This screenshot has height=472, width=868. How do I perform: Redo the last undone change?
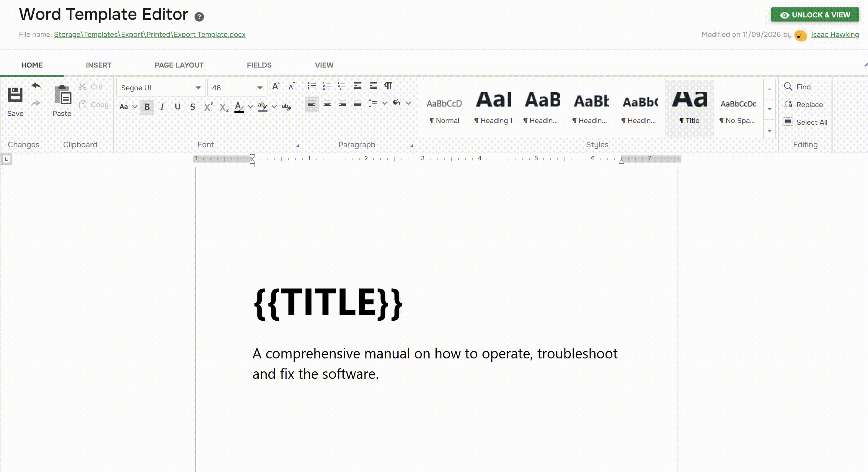36,103
